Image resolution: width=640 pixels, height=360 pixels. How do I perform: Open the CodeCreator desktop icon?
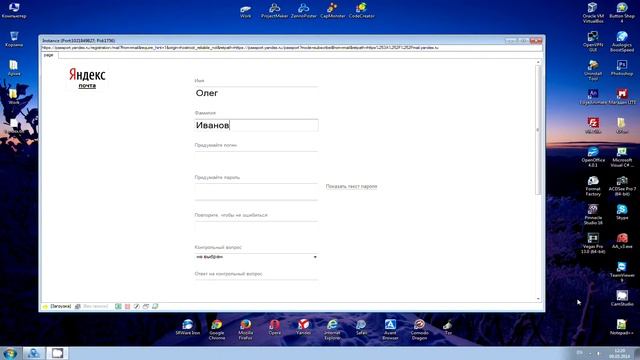[361, 11]
